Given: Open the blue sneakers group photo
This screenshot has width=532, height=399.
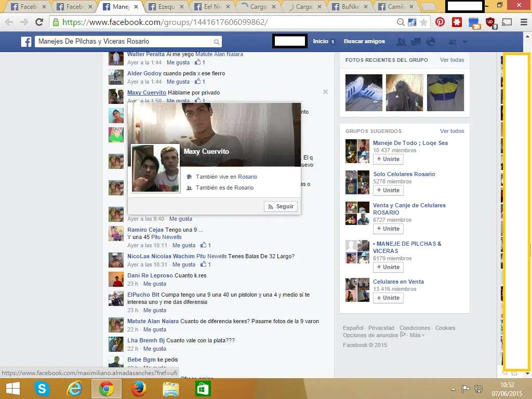Looking at the screenshot, I should [364, 92].
